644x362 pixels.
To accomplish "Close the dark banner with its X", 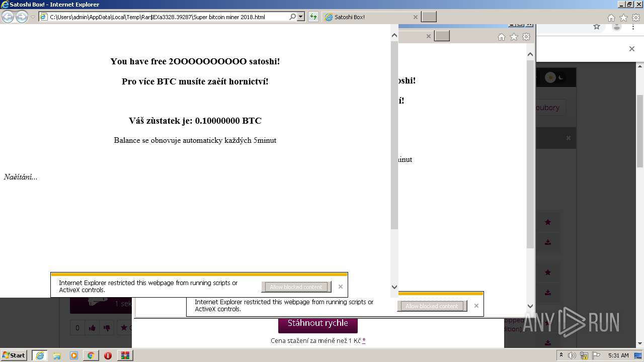I will coord(569,138).
